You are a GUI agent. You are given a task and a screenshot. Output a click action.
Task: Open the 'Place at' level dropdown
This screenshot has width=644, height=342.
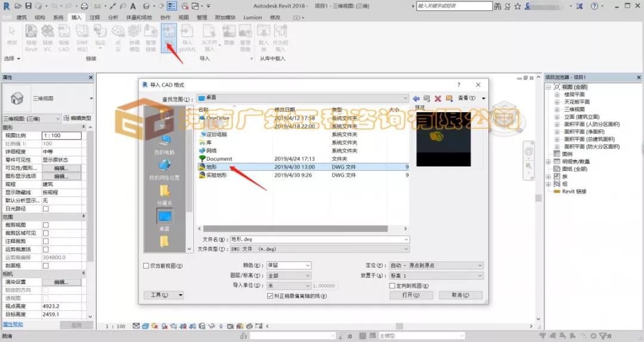coord(436,275)
